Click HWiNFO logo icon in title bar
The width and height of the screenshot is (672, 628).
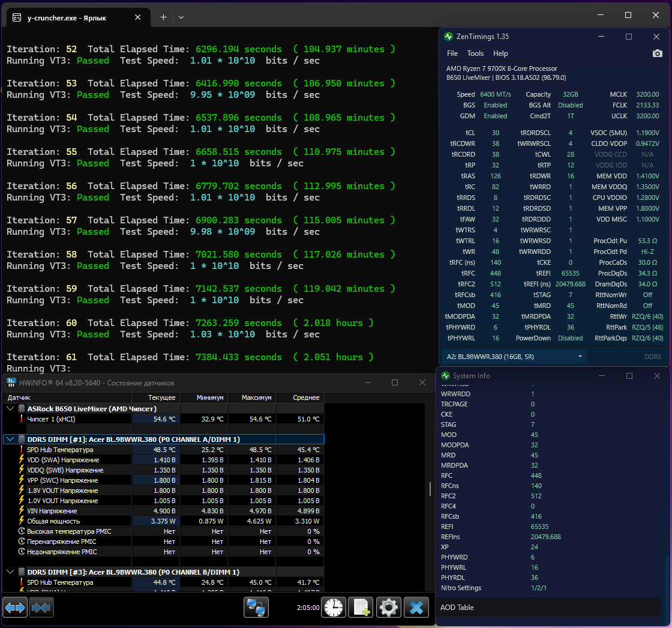click(11, 382)
